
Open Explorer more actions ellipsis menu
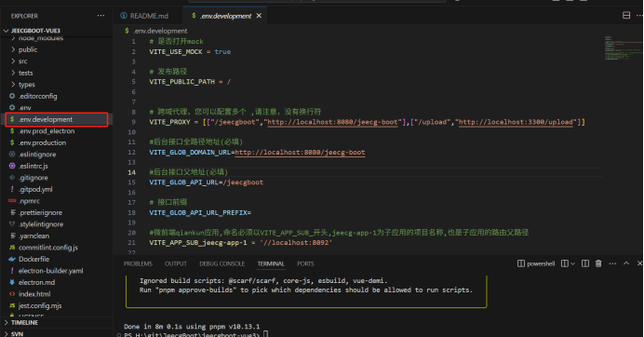tap(101, 16)
